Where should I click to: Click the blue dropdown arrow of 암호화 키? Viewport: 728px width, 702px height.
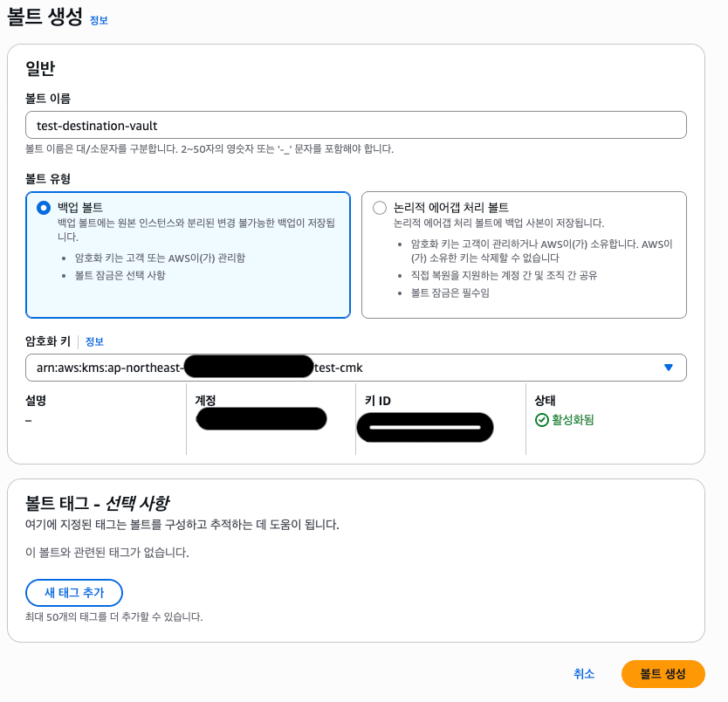669,368
